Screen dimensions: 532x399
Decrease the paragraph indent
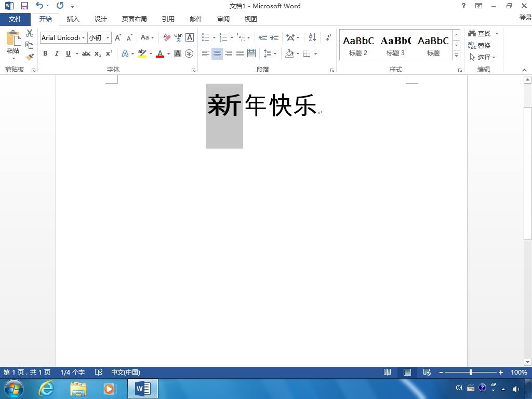(x=262, y=37)
